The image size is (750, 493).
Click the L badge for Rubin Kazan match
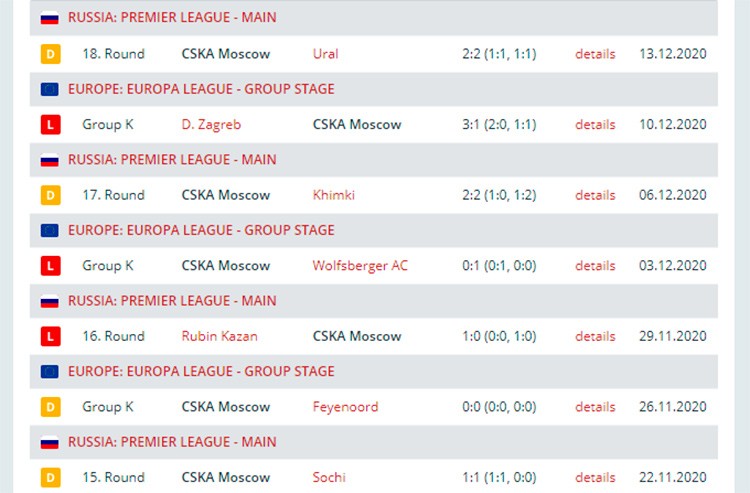click(x=50, y=336)
